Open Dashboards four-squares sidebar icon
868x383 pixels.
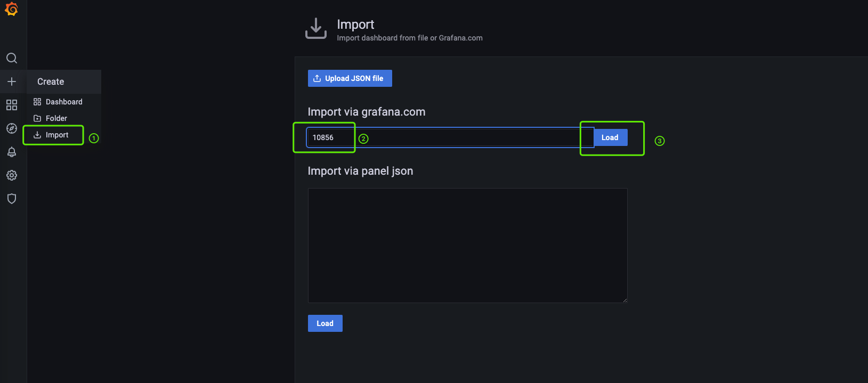coord(12,105)
